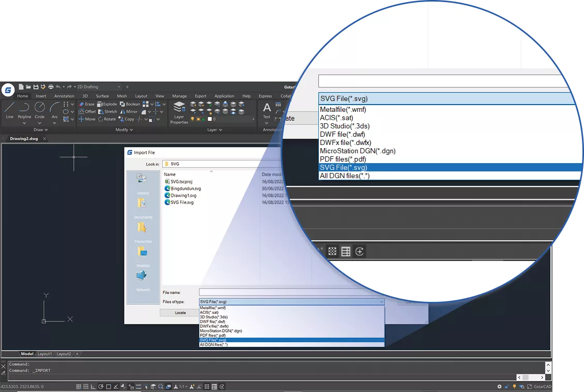Open Desktop location in Import File sidebar
584x392 pixels.
[x=143, y=257]
